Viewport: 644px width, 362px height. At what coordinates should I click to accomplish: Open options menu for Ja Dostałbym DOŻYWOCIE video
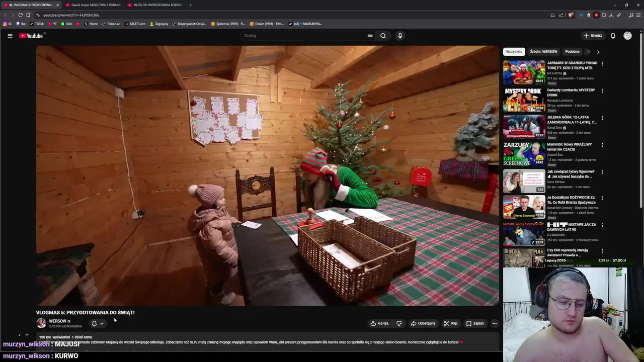[x=602, y=199]
